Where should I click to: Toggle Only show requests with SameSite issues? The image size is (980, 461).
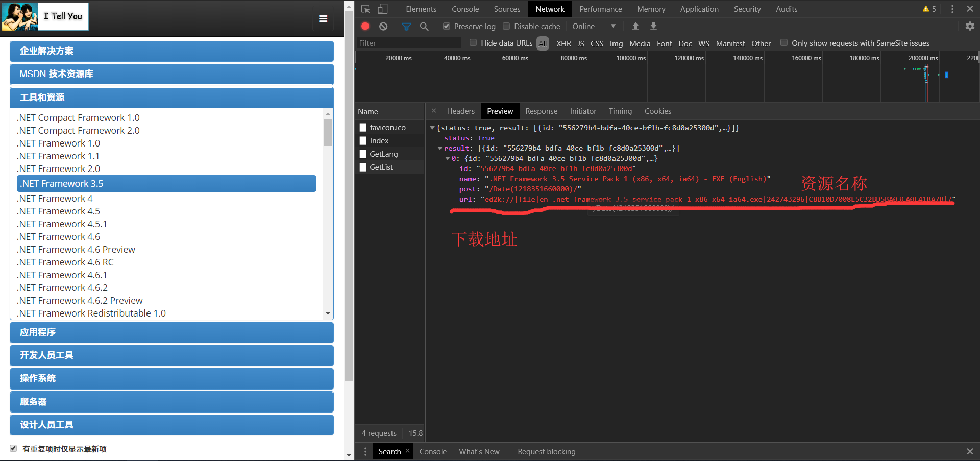[x=784, y=43]
